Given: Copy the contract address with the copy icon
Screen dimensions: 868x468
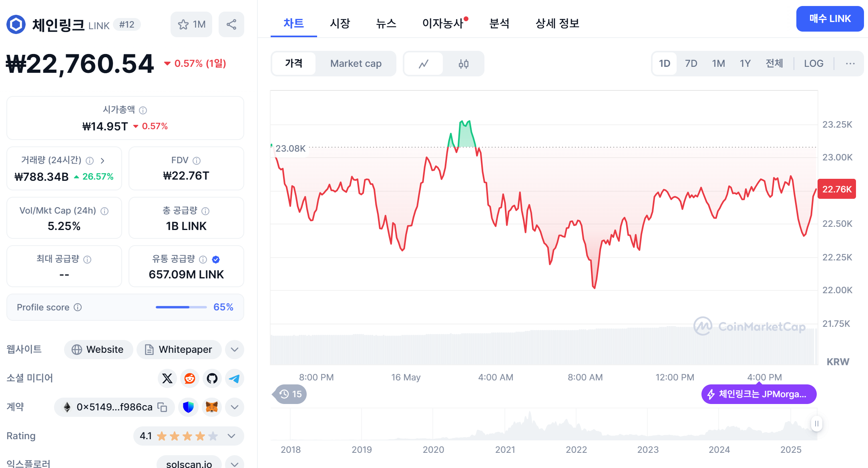Looking at the screenshot, I should point(162,407).
